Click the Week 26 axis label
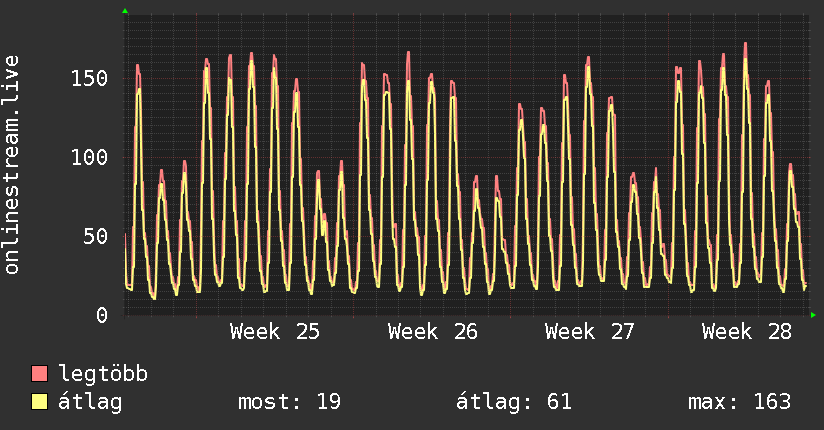824x430 pixels. (x=432, y=332)
